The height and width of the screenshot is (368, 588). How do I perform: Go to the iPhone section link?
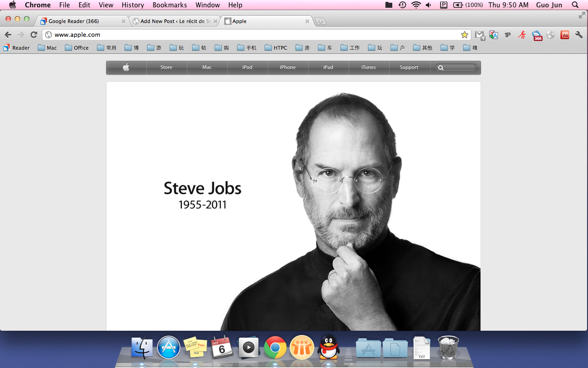coord(288,67)
